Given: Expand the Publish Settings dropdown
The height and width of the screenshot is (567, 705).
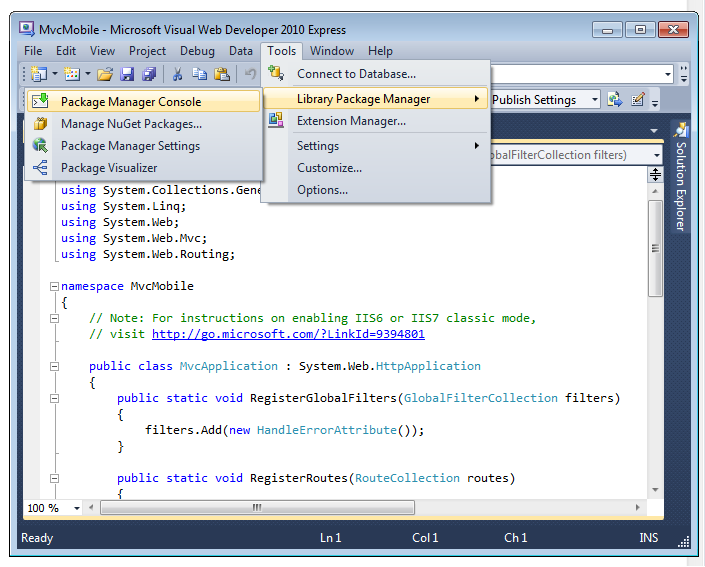Looking at the screenshot, I should (594, 100).
